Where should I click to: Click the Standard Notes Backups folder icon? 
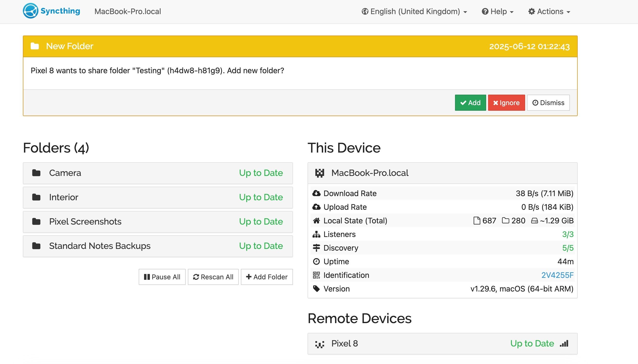[x=36, y=246]
